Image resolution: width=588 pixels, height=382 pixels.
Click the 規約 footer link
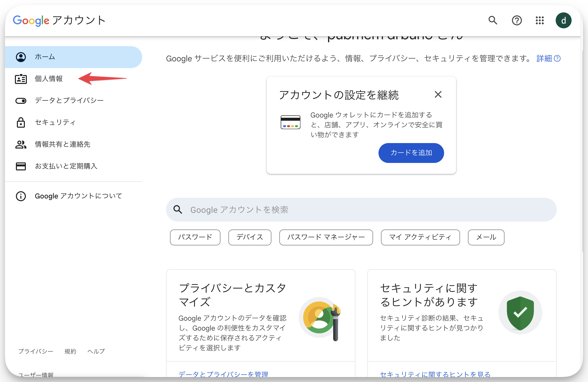pos(70,351)
